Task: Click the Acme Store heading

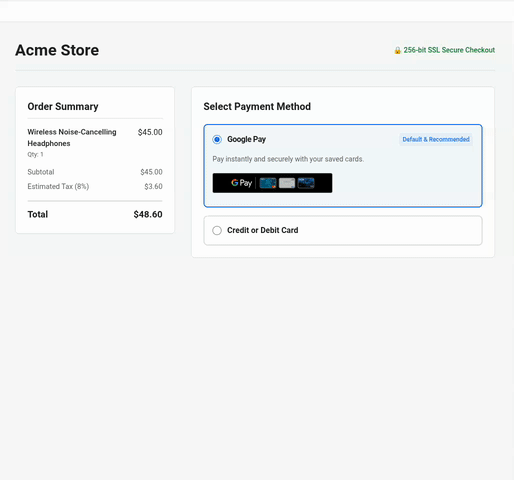Action: 57,50
